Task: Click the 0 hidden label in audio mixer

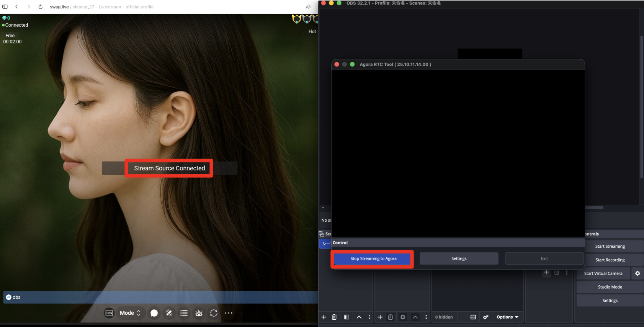Action: [444, 317]
